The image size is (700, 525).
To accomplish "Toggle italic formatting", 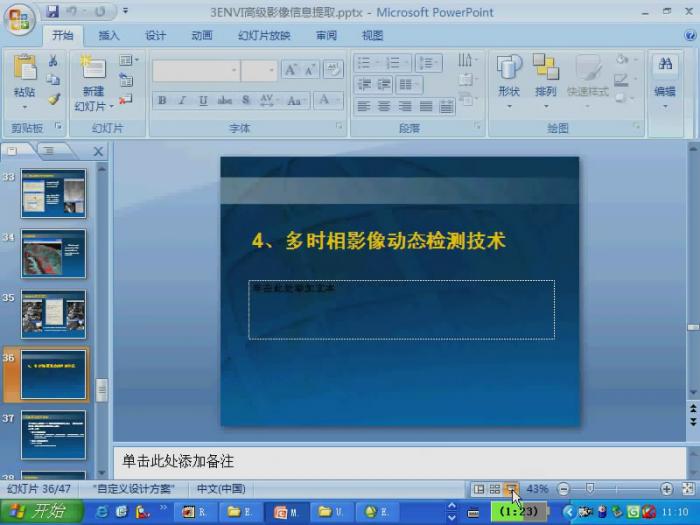I will [x=182, y=101].
